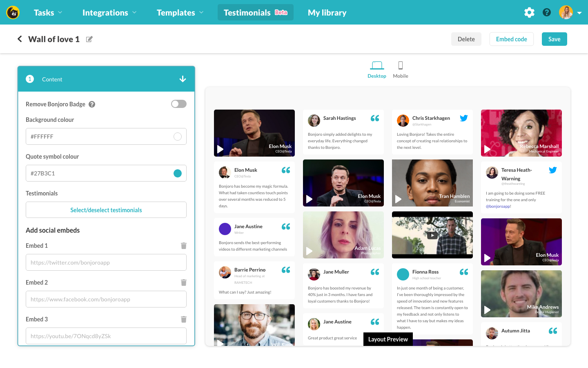Save the wall of love
Image resolution: width=588 pixels, height=368 pixels.
555,39
